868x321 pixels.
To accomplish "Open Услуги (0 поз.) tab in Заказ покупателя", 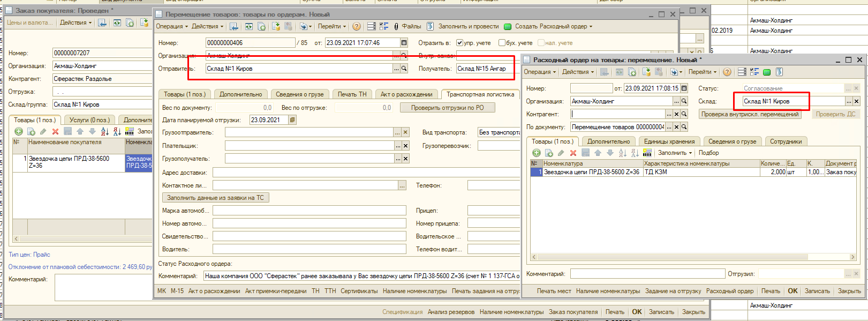I will (x=89, y=120).
